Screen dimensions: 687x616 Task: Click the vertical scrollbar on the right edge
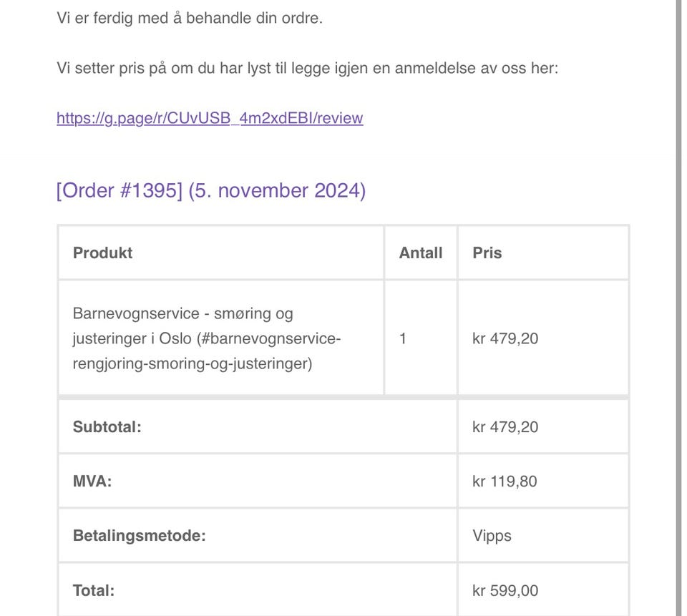(x=678, y=308)
